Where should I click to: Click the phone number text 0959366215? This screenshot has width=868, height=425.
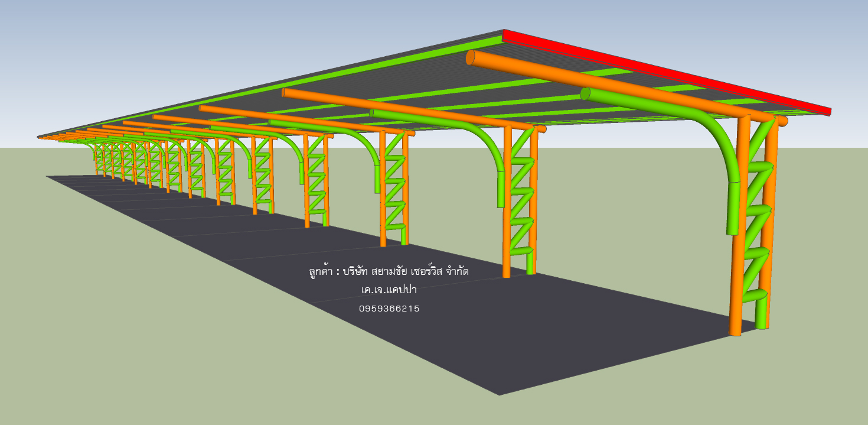[389, 309]
